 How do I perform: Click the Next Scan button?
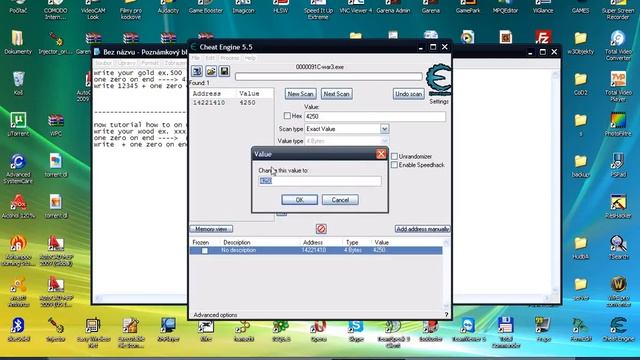pos(336,94)
